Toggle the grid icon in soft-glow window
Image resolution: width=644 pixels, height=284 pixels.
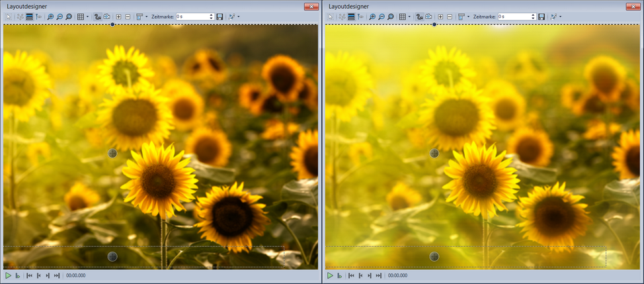403,17
